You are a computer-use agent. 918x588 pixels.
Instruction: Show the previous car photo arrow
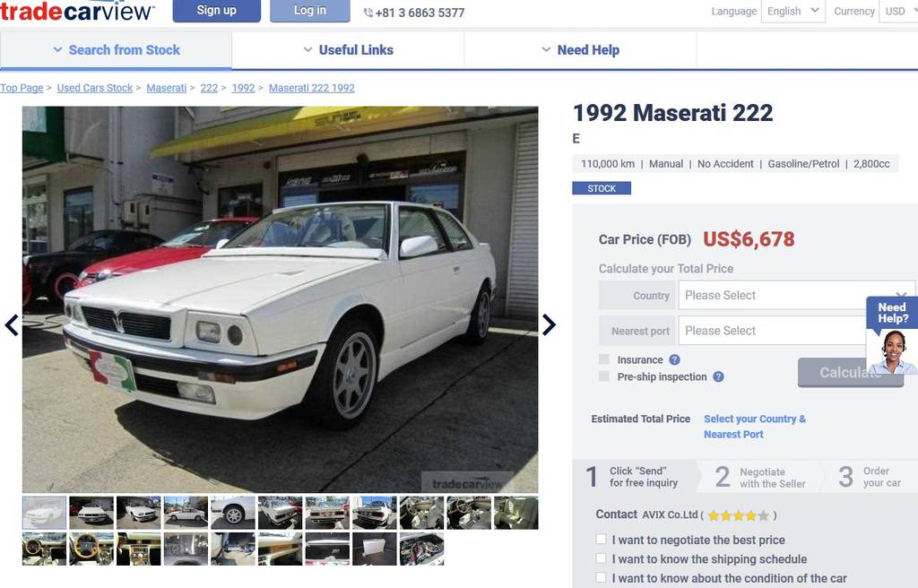12,325
